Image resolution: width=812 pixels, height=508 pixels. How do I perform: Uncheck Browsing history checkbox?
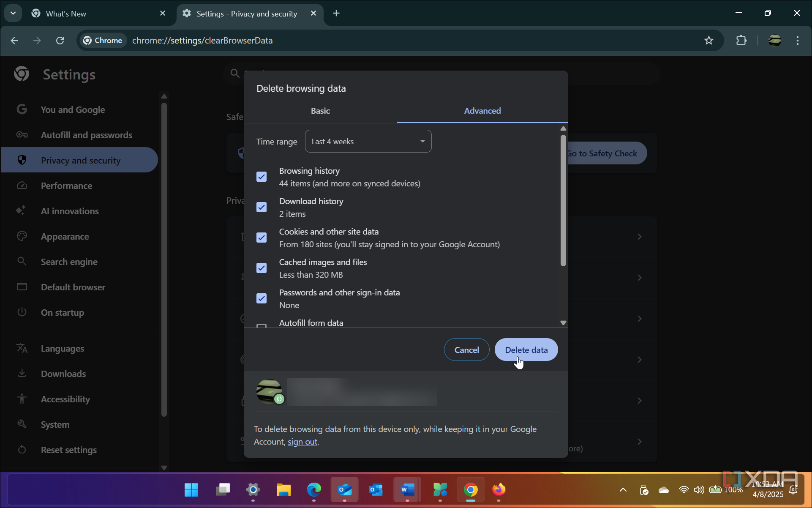point(262,177)
